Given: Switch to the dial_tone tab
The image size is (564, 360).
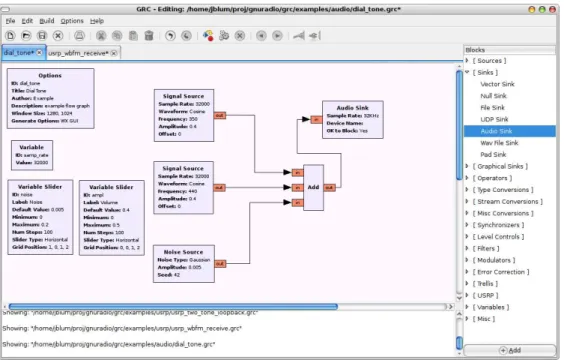Looking at the screenshot, I should click(x=23, y=53).
